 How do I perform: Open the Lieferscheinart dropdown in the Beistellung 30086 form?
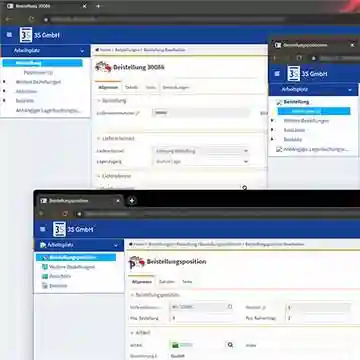click(x=246, y=151)
